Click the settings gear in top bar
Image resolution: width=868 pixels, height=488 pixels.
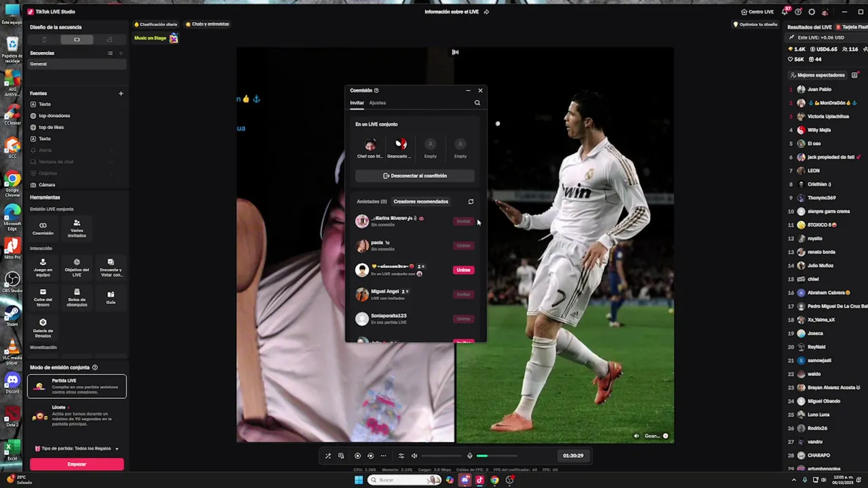point(812,12)
